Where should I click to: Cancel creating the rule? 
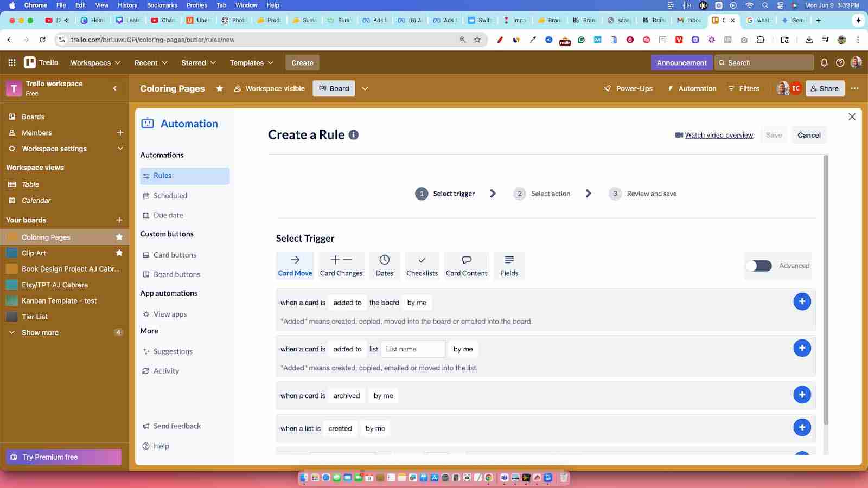[809, 135]
